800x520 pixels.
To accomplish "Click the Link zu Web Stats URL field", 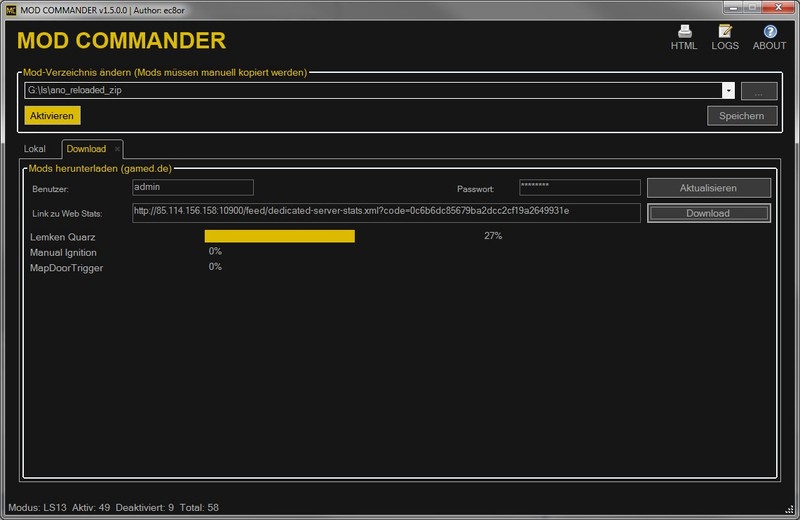I will 386,212.
